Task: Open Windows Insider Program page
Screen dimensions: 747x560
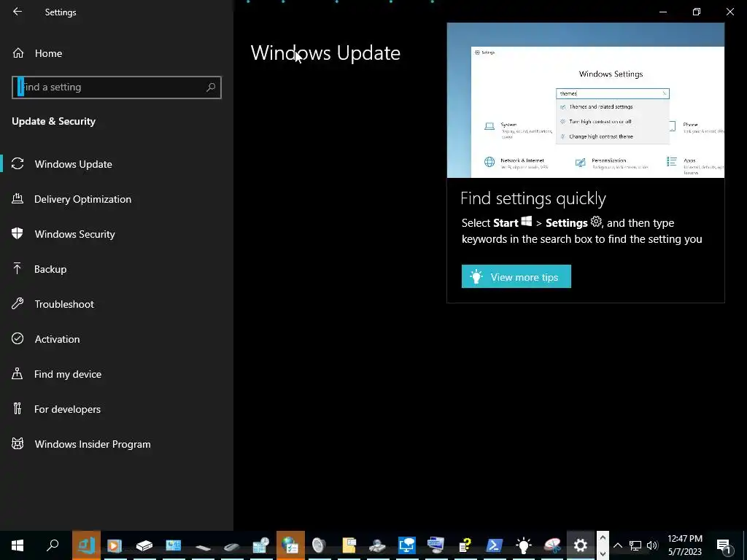Action: pos(117,444)
